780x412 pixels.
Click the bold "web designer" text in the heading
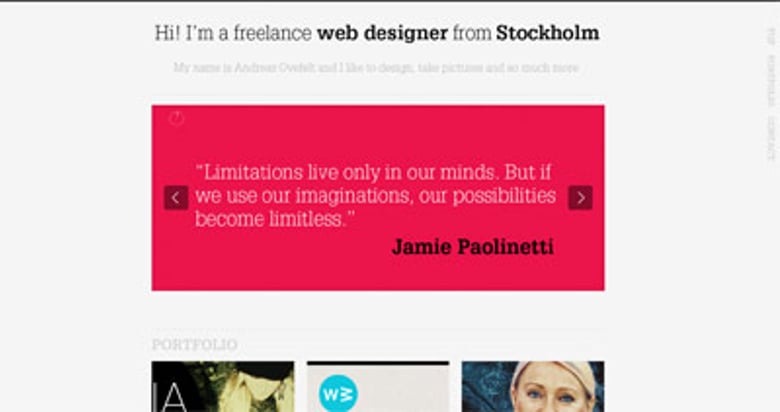(x=382, y=33)
